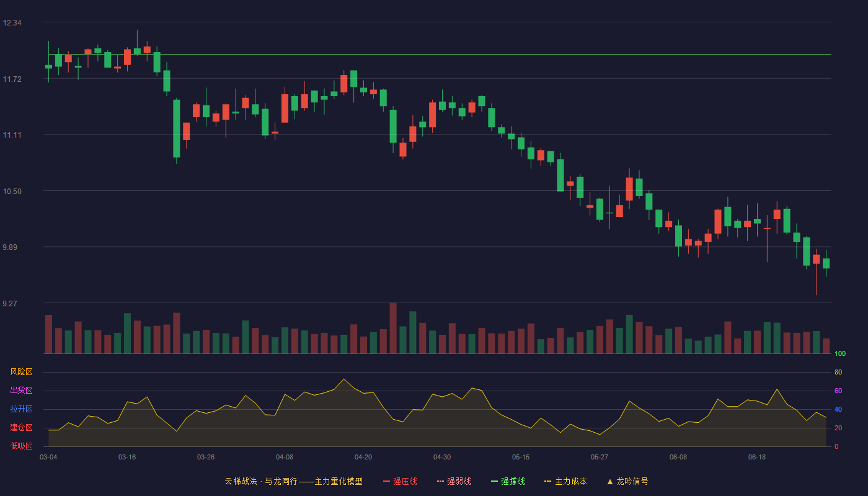The height and width of the screenshot is (496, 868).
Task: Click the 05-15 date axis label
Action: [x=521, y=457]
